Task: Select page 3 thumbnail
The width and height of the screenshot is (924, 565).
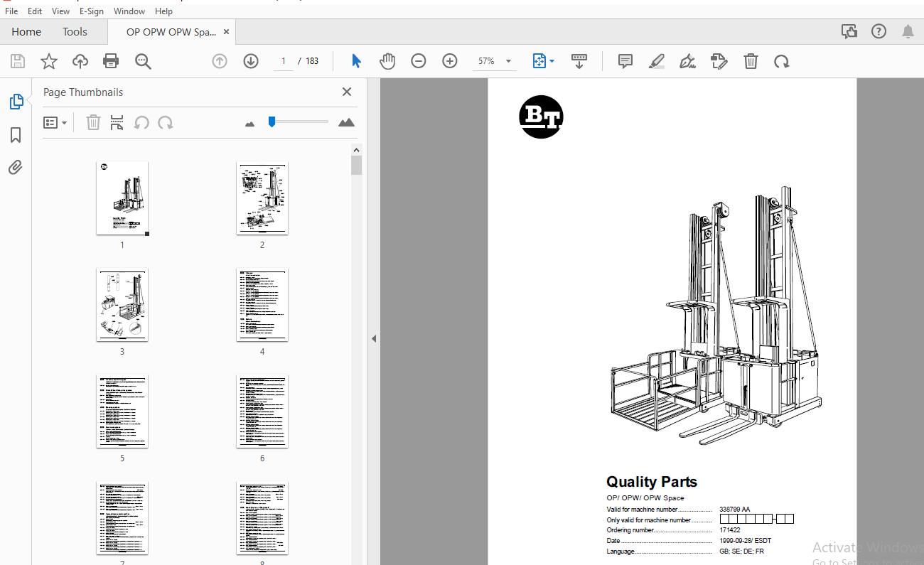Action: (122, 305)
